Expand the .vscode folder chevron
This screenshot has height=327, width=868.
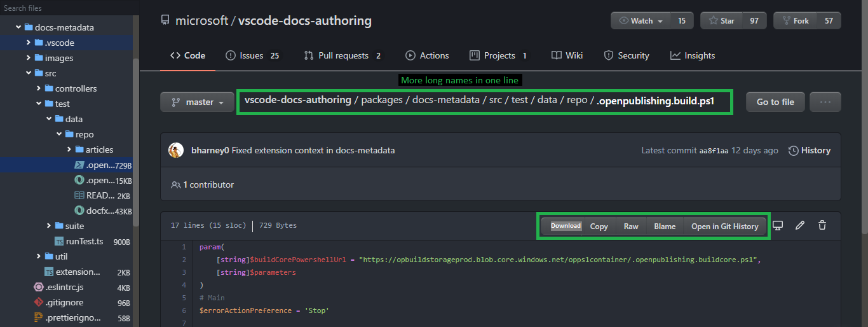point(29,43)
